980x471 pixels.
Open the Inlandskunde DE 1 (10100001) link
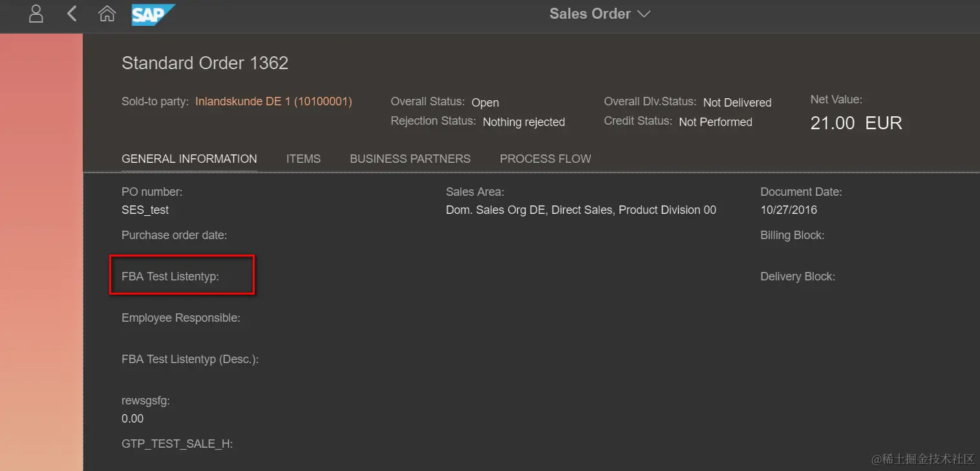(273, 101)
